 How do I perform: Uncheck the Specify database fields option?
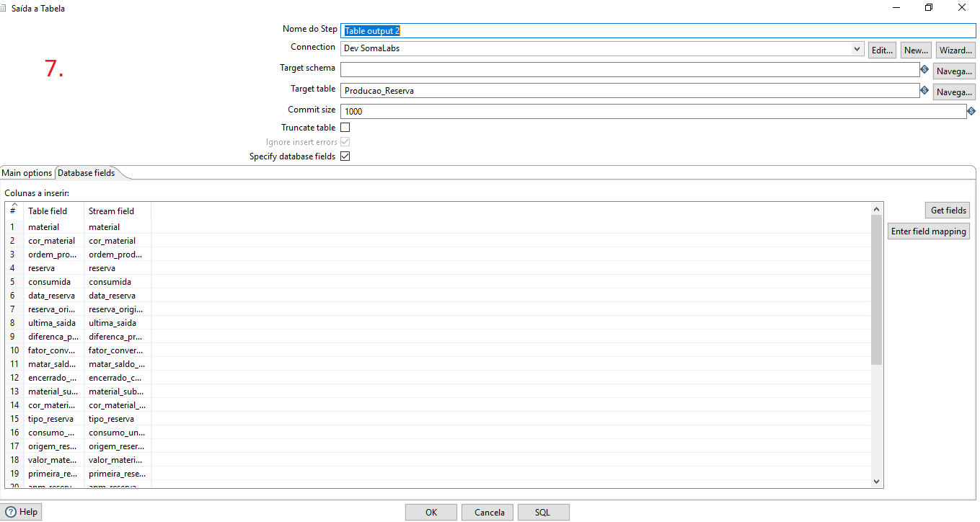345,156
